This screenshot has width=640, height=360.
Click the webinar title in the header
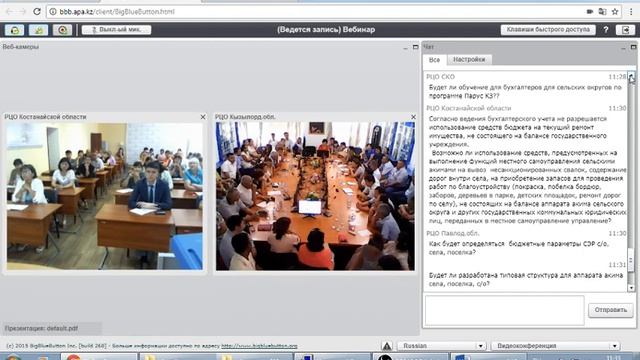click(x=326, y=30)
